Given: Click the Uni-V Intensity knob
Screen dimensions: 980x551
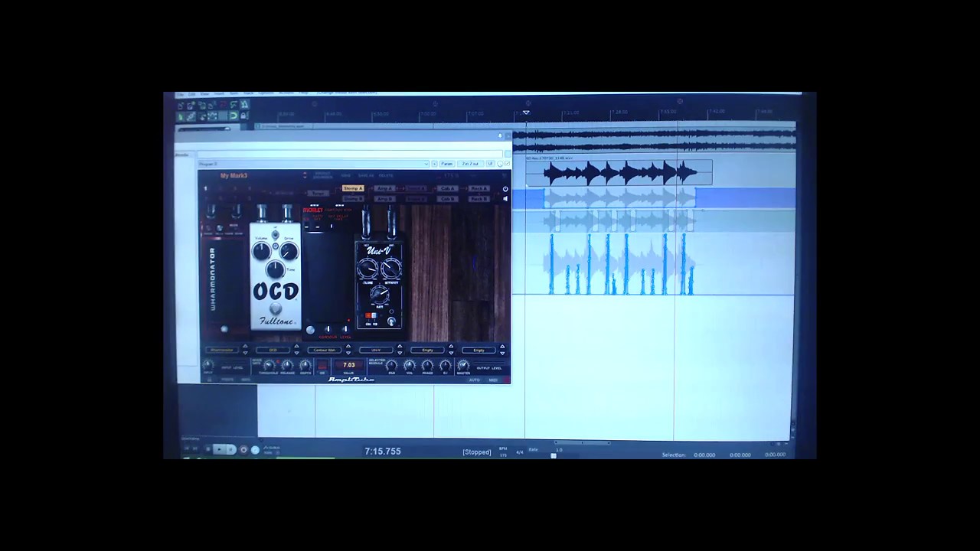Looking at the screenshot, I should click(391, 268).
